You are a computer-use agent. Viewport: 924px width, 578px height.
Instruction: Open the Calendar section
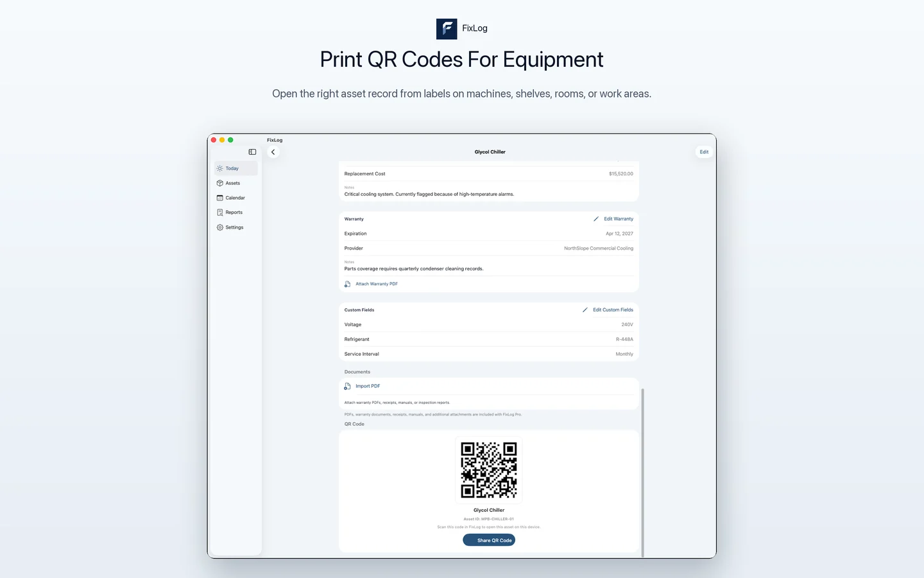(x=236, y=198)
